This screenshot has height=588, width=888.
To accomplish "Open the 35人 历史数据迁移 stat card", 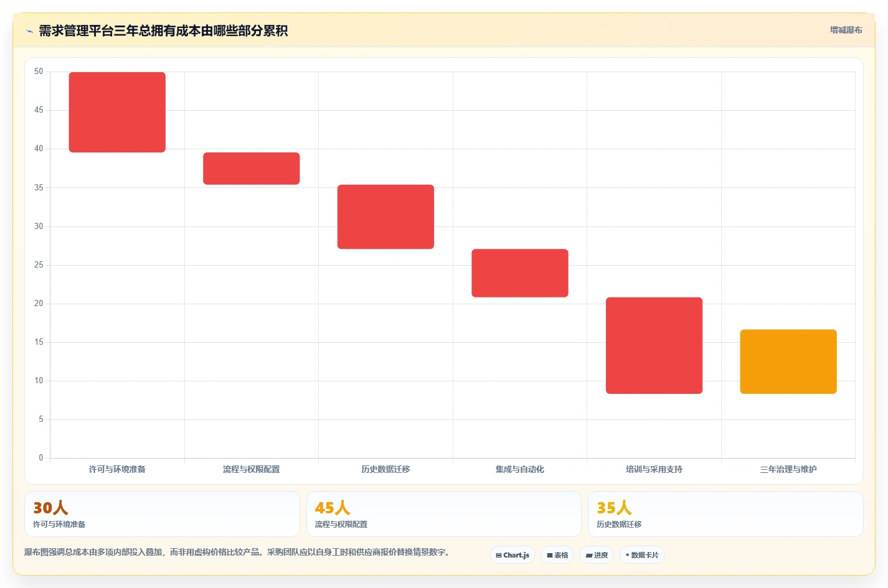I will [x=725, y=514].
